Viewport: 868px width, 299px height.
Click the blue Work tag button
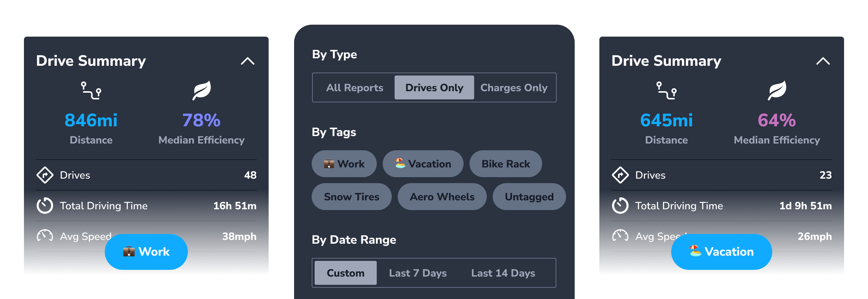(146, 252)
